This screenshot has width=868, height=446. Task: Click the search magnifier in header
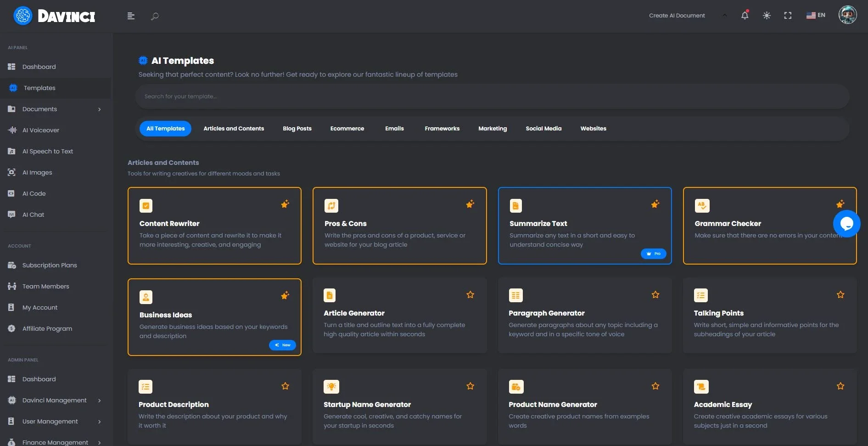coord(155,16)
